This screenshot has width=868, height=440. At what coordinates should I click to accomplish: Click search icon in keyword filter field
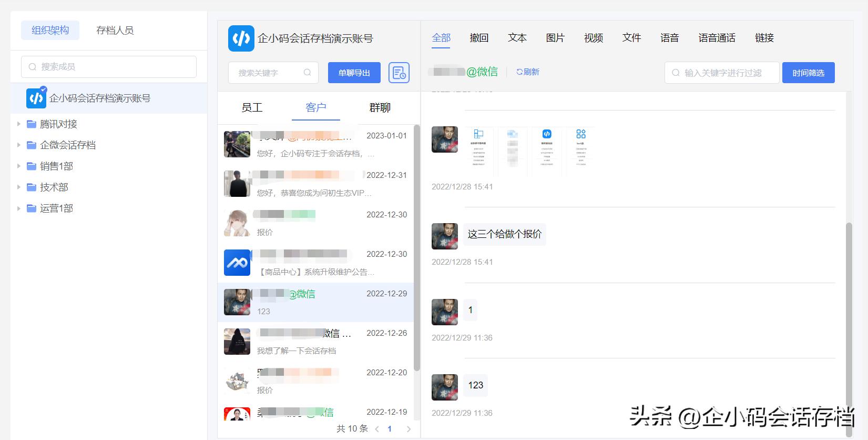pyautogui.click(x=676, y=73)
